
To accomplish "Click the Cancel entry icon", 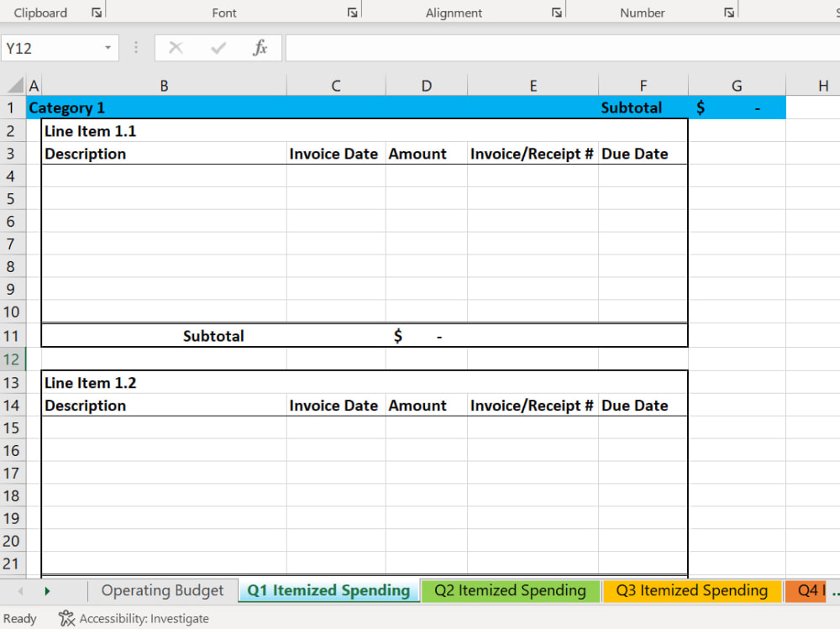I will (x=176, y=47).
